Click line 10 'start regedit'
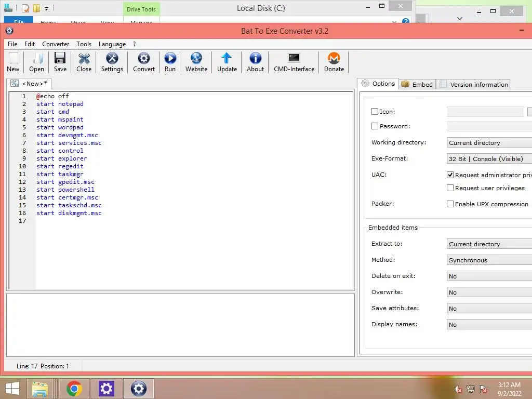Viewport: 532px width, 399px height. [x=60, y=166]
